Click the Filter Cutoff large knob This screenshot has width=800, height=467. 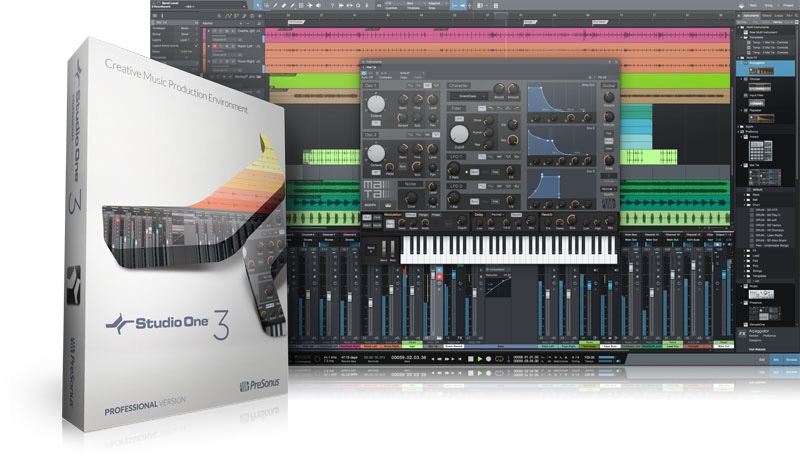coord(461,135)
